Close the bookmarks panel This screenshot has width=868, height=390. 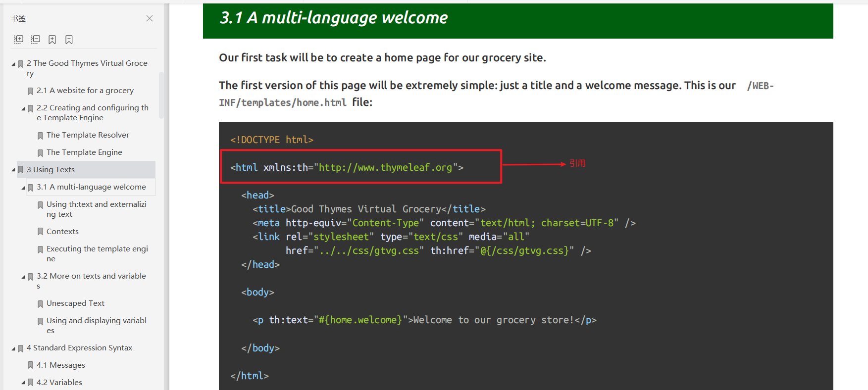150,18
